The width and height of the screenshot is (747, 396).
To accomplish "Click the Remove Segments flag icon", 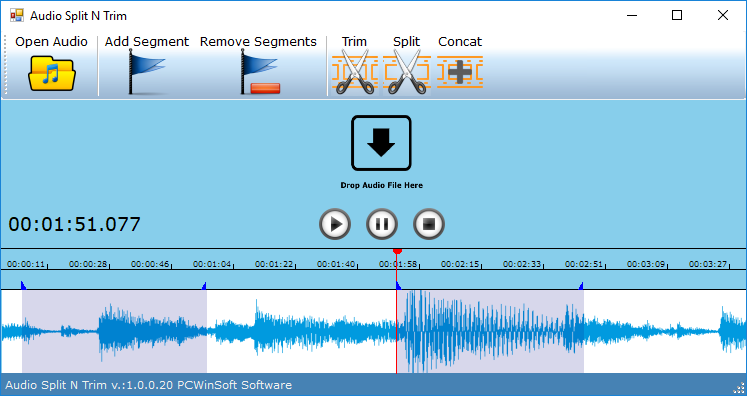I will [260, 72].
